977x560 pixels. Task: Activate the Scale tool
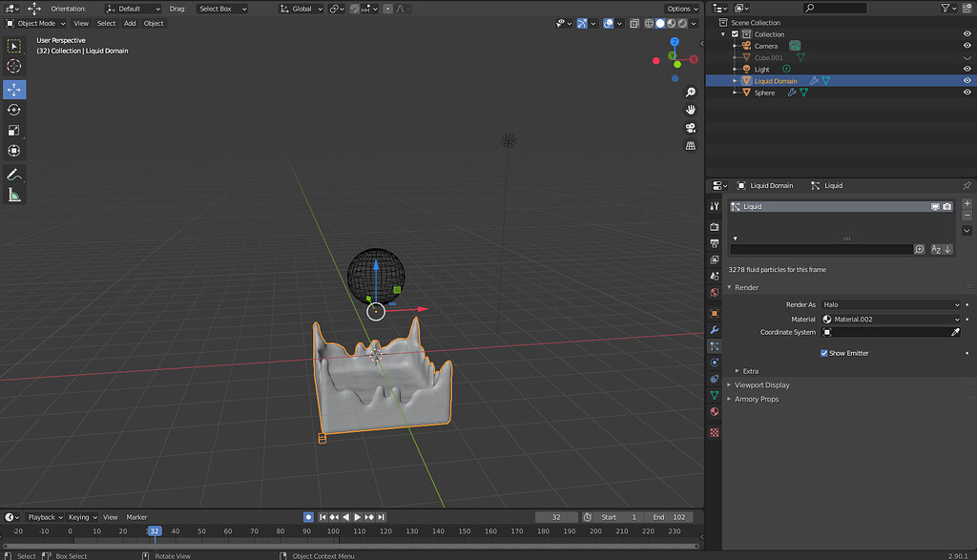[x=13, y=131]
